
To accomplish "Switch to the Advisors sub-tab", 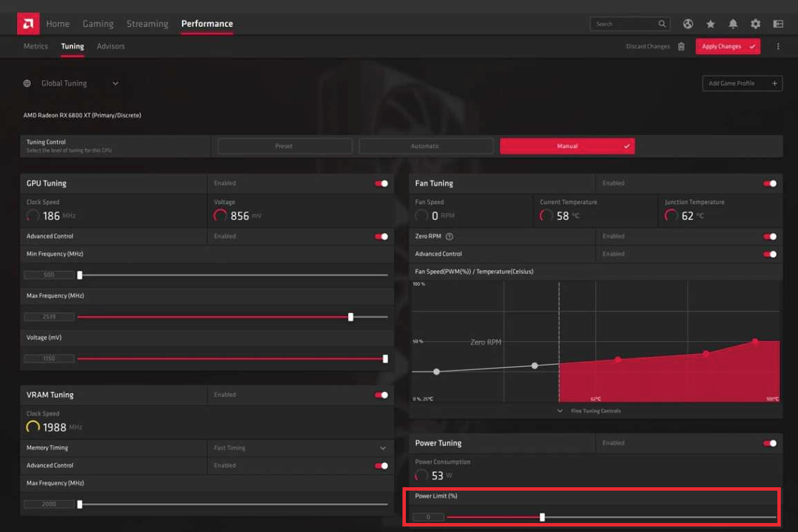I will tap(110, 46).
